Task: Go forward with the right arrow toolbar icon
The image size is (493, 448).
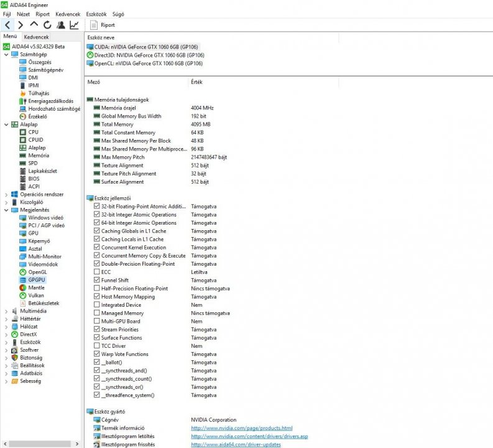Action: (x=21, y=25)
